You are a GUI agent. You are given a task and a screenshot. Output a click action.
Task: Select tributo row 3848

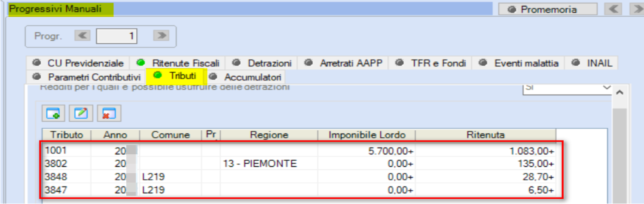tap(299, 177)
